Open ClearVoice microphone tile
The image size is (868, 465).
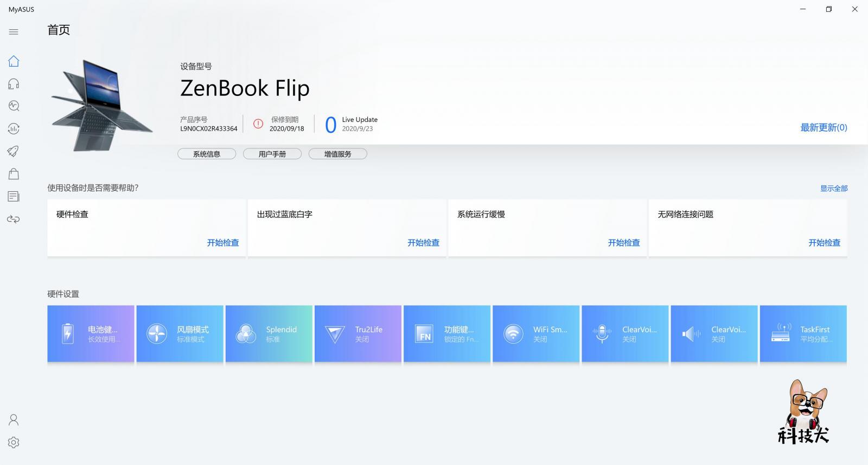point(625,334)
